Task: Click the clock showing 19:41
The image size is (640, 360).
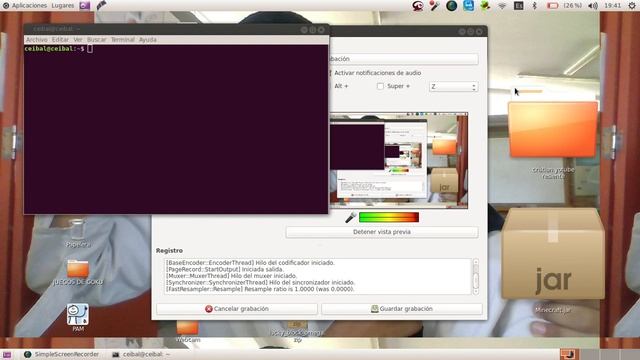Action: tap(612, 6)
